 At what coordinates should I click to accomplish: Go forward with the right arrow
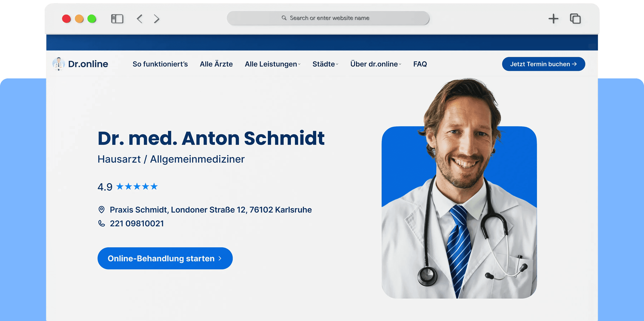pos(156,19)
